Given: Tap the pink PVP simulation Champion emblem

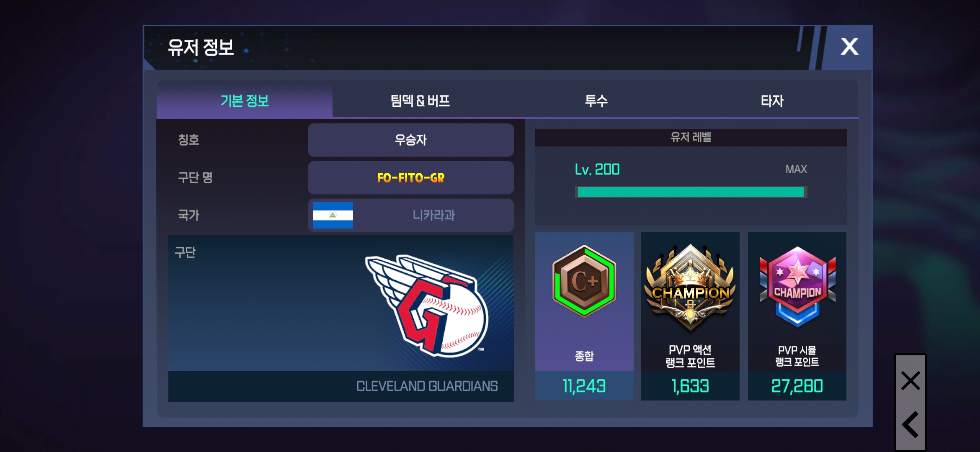Looking at the screenshot, I should pyautogui.click(x=797, y=287).
